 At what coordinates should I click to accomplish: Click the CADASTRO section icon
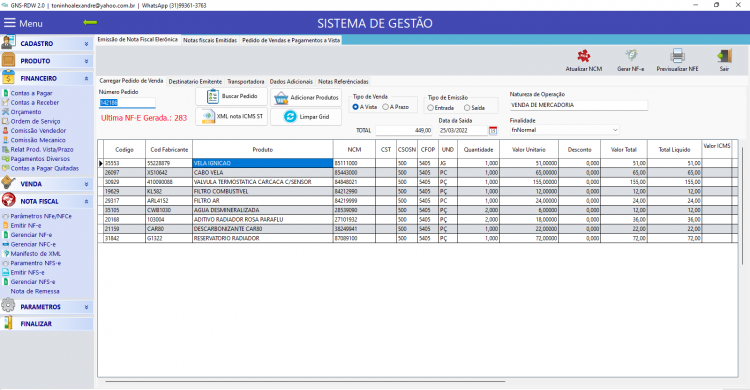pyautogui.click(x=8, y=43)
